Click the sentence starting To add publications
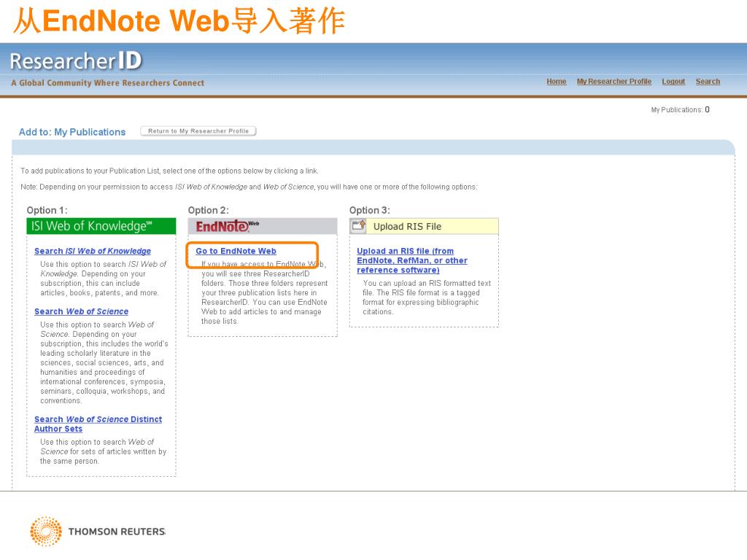 point(169,171)
